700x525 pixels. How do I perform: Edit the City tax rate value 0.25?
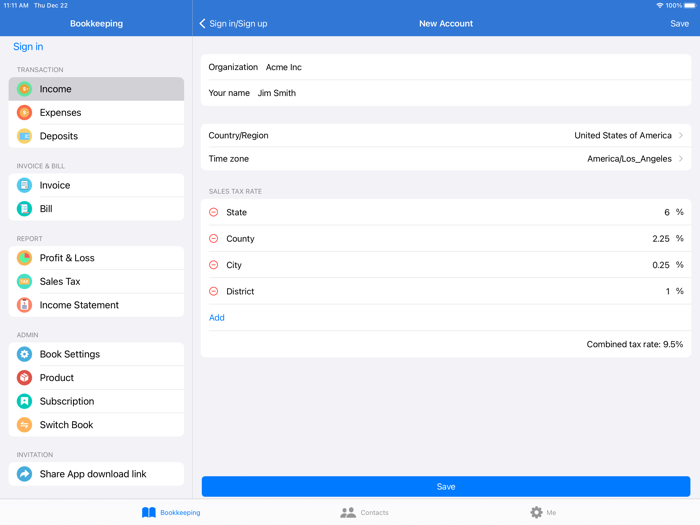661,265
